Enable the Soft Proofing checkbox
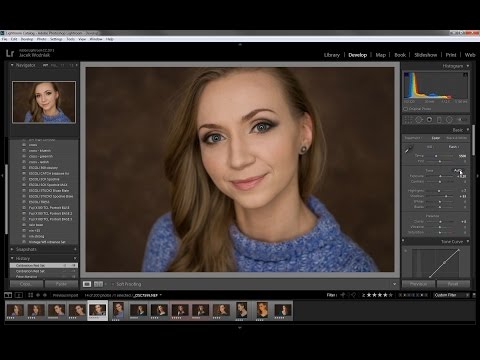Viewport: 480px width, 360px height. (x=113, y=284)
